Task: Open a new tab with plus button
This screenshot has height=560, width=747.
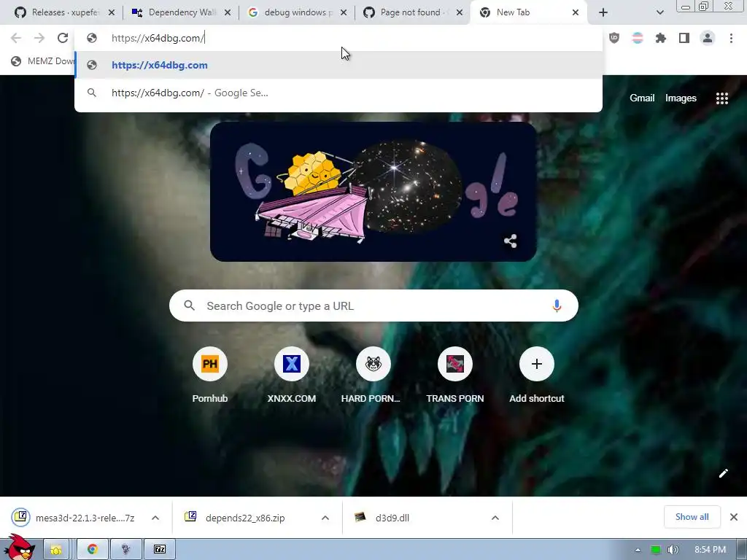Action: [603, 12]
